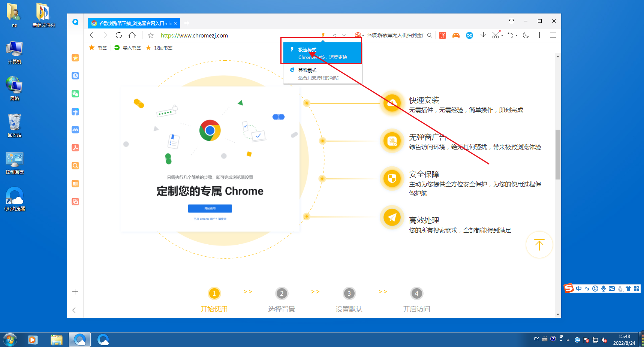The image size is (644, 347).
Task: Click the share icon in address bar
Action: coord(334,35)
